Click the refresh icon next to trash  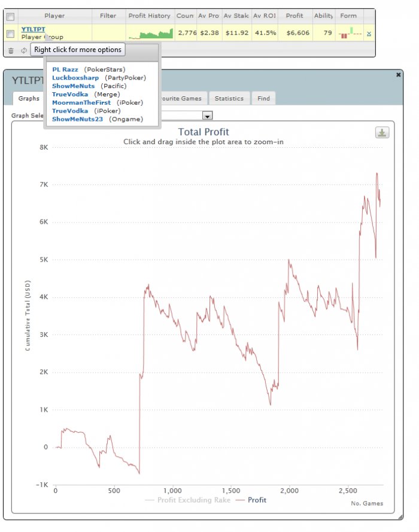(24, 50)
